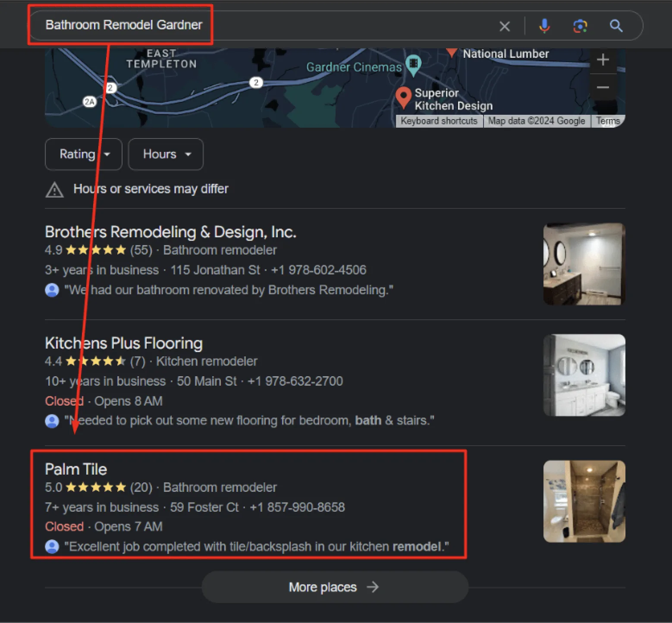Click the 'Map data ©2024 Google' text
Screen dimensions: 672x623
click(x=537, y=121)
